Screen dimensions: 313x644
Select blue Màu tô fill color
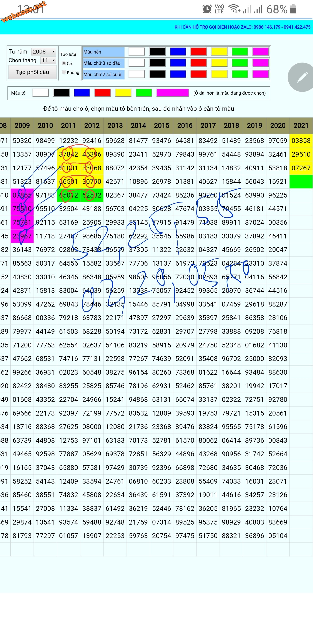[x=82, y=93]
